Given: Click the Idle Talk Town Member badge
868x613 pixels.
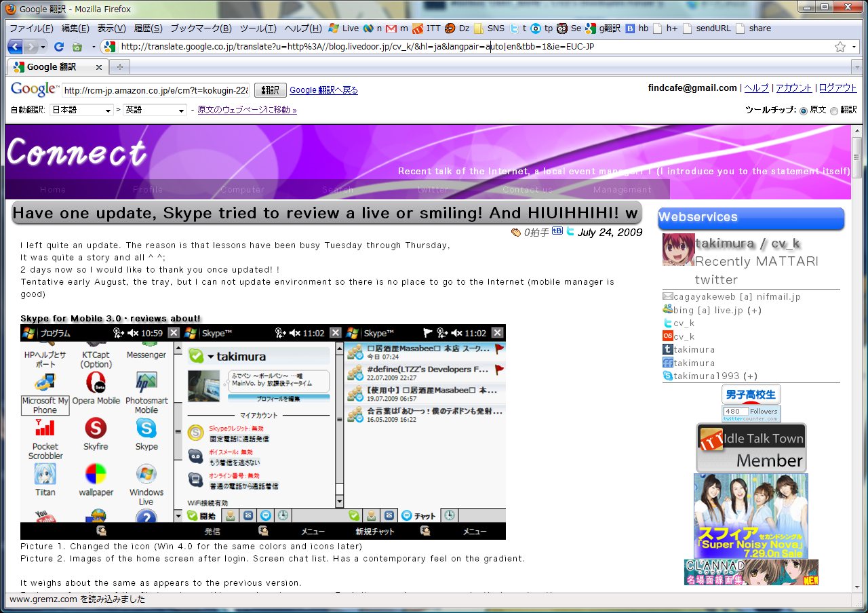Looking at the screenshot, I should (751, 448).
